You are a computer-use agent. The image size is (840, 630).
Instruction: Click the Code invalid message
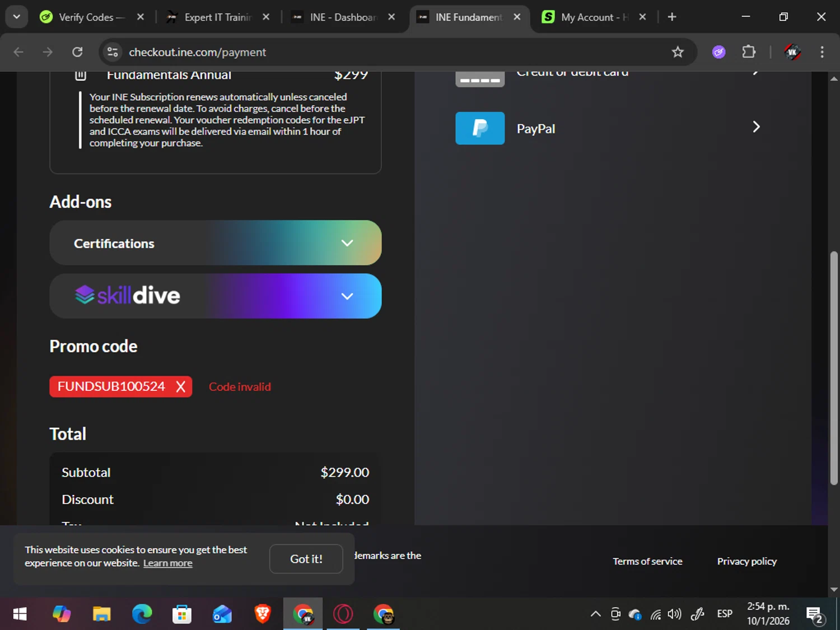pyautogui.click(x=240, y=387)
